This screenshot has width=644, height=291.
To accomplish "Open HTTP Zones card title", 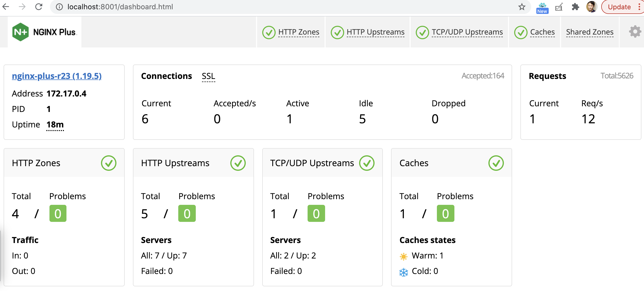I will 36,163.
